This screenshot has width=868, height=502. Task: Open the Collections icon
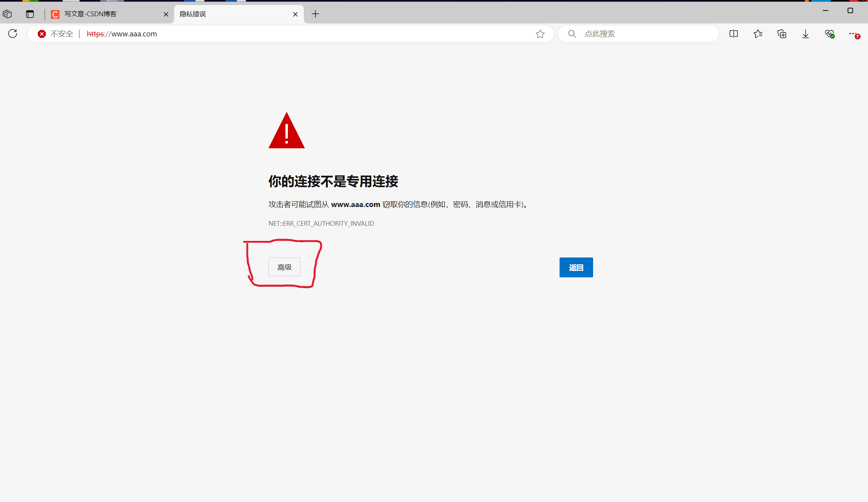click(782, 34)
